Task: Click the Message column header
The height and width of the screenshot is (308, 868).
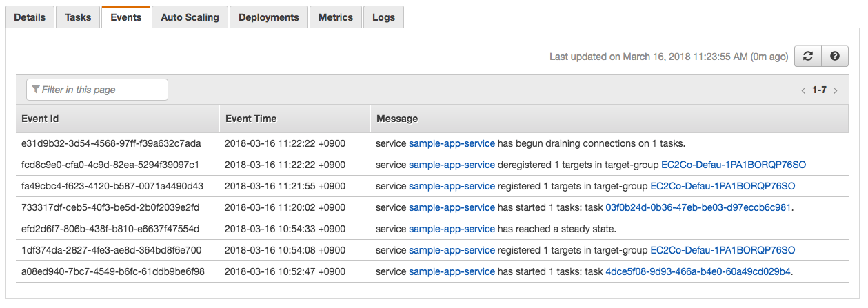Action: coord(397,119)
